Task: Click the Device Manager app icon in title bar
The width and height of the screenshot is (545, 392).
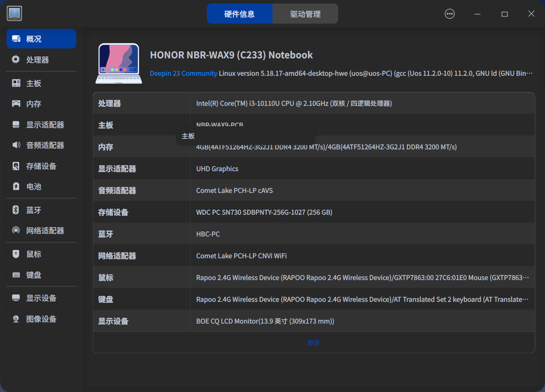Action: pyautogui.click(x=14, y=14)
